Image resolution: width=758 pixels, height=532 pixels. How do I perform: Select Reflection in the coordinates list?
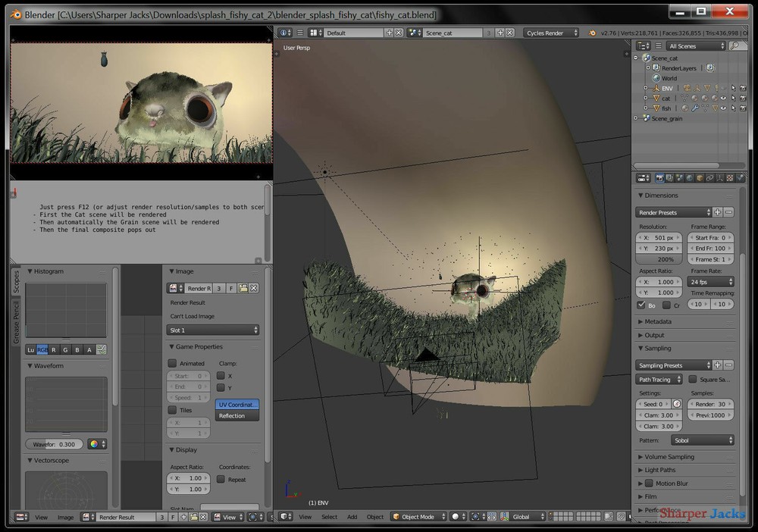237,415
